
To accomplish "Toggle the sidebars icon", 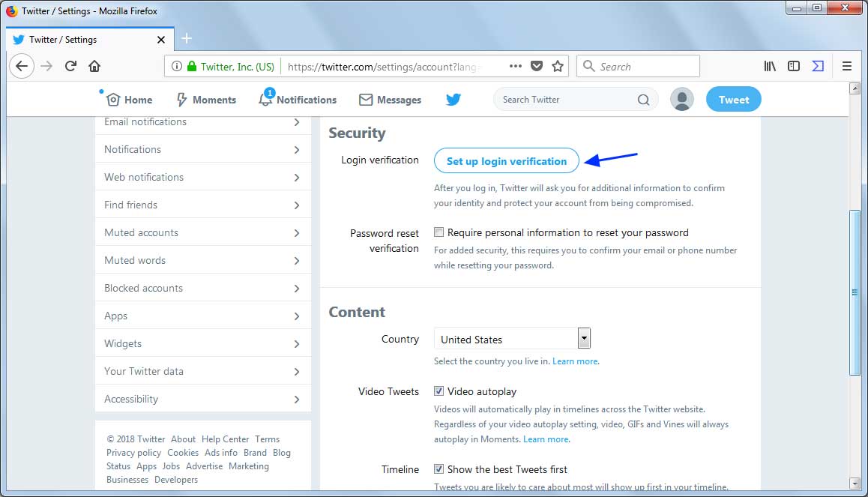I will pyautogui.click(x=794, y=67).
